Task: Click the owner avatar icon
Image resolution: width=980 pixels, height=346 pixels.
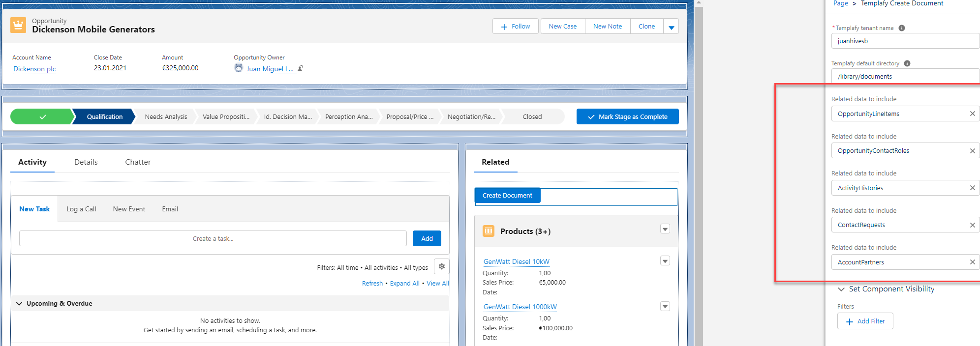Action: coord(239,68)
